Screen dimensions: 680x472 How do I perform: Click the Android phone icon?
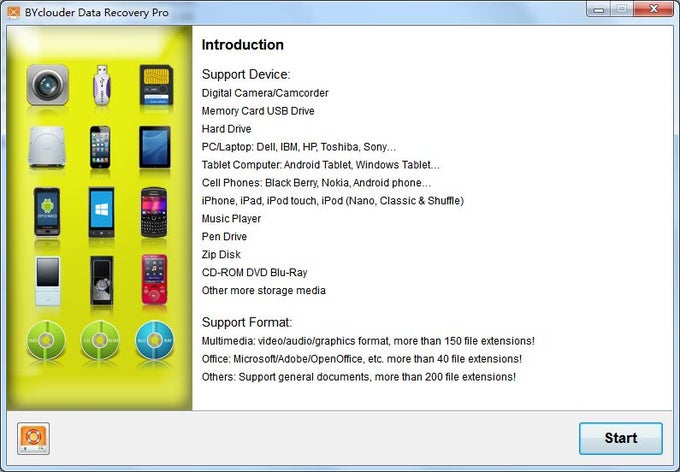tap(47, 211)
